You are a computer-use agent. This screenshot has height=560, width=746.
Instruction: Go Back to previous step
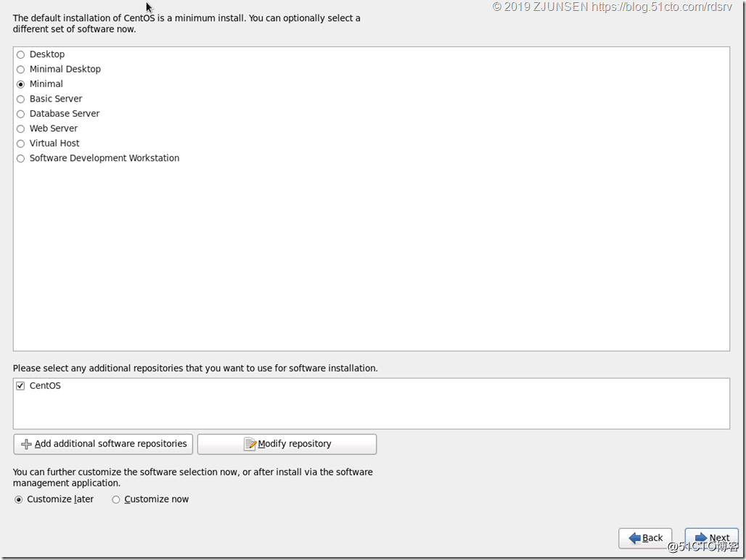(645, 538)
